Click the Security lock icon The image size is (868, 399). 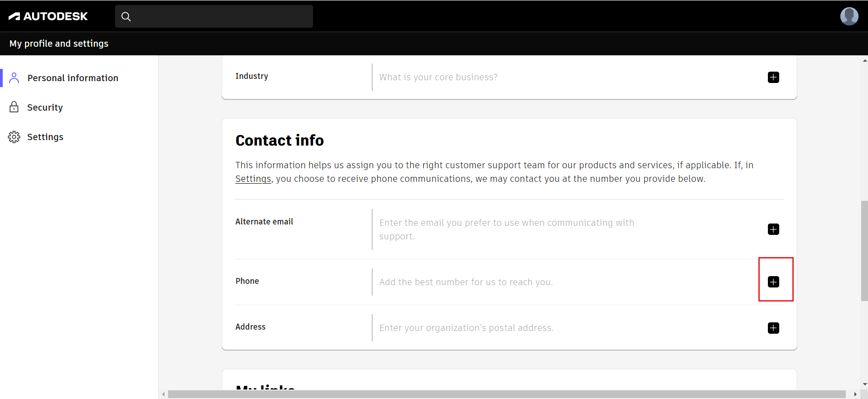14,107
